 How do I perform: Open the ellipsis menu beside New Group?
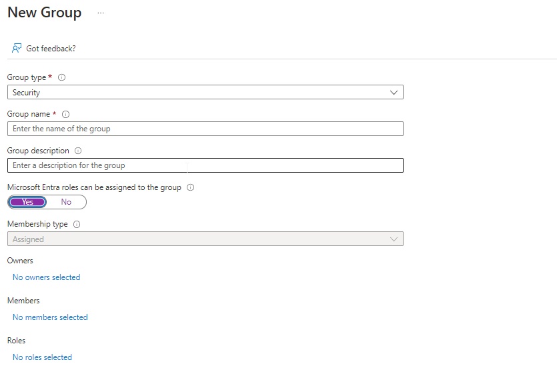click(x=101, y=13)
